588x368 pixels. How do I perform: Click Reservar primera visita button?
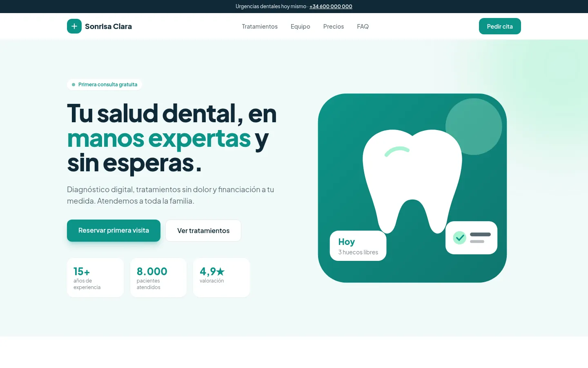[x=114, y=231]
